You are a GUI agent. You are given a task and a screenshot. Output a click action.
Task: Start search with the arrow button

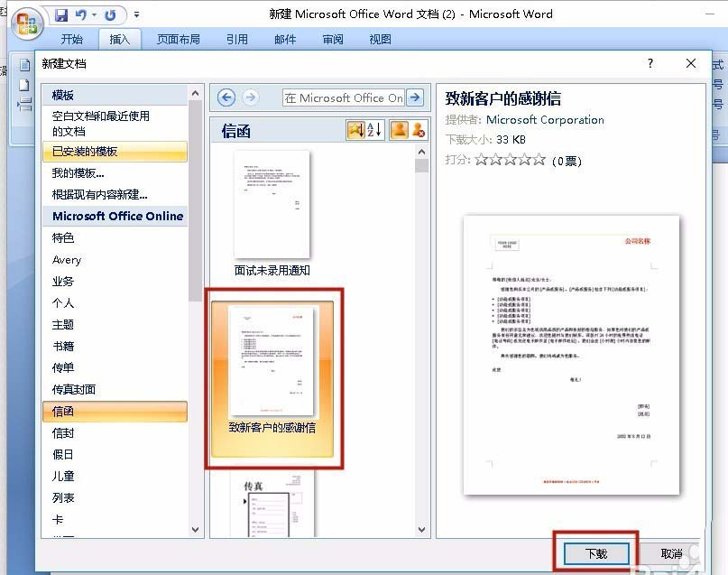pos(415,98)
